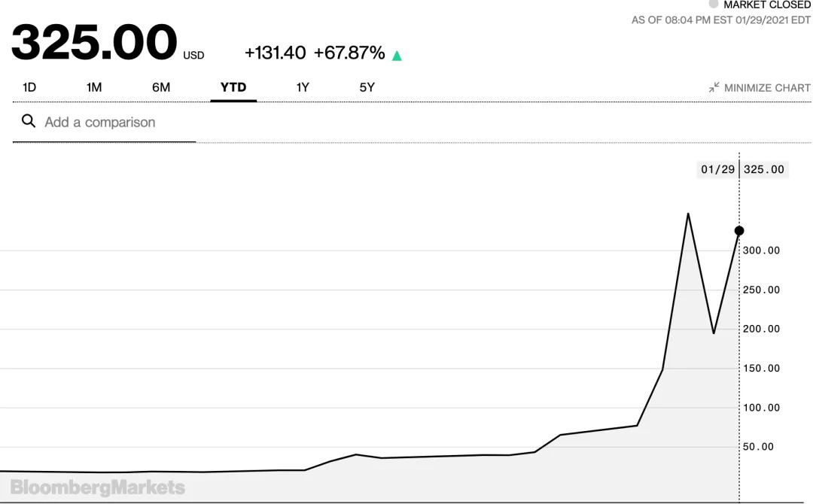Click the green up-triangle gain indicator

[397, 56]
